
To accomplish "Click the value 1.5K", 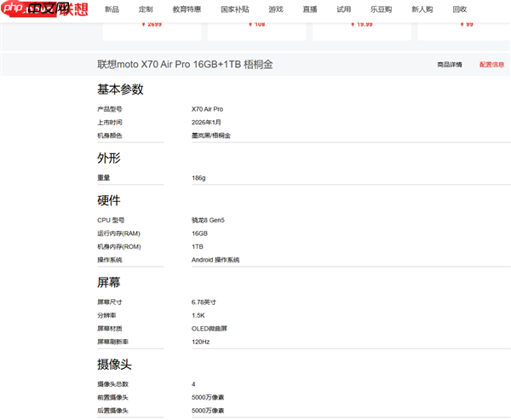I will point(198,315).
